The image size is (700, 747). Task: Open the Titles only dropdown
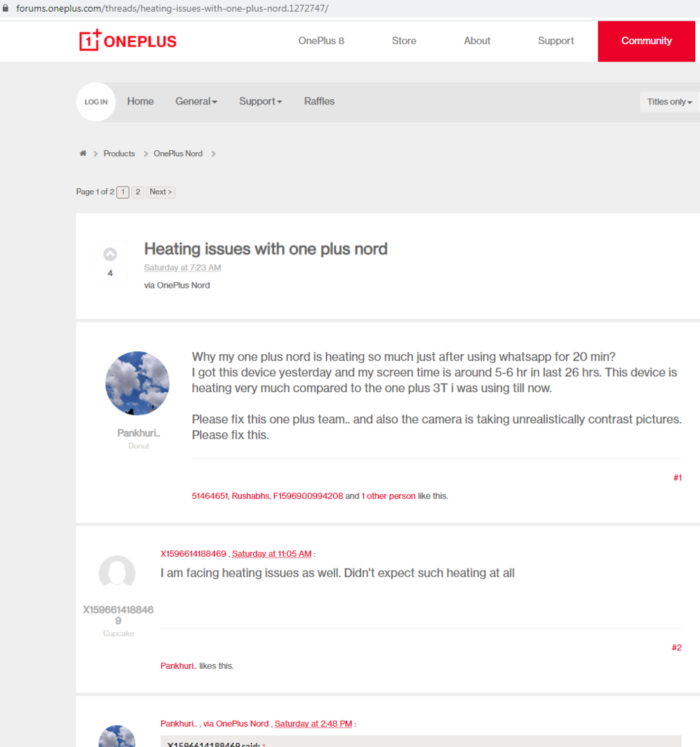[x=669, y=102]
